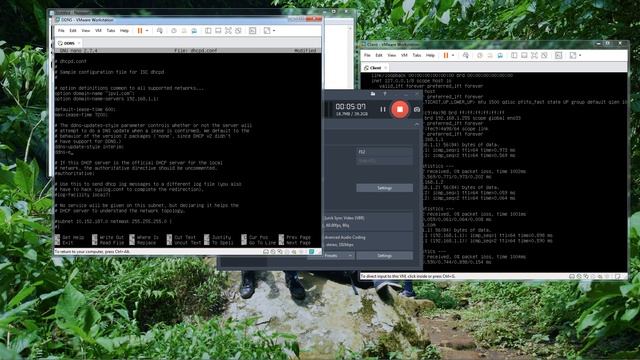This screenshot has height=360, width=640.
Task: Show the library sidebar in the DDNS window
Action: coord(208,31)
